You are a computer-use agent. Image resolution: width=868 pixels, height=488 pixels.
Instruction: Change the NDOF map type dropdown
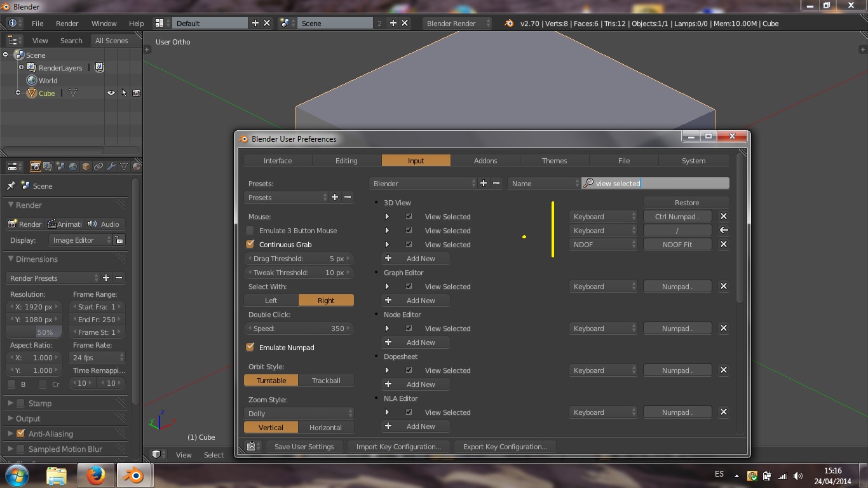click(603, 244)
